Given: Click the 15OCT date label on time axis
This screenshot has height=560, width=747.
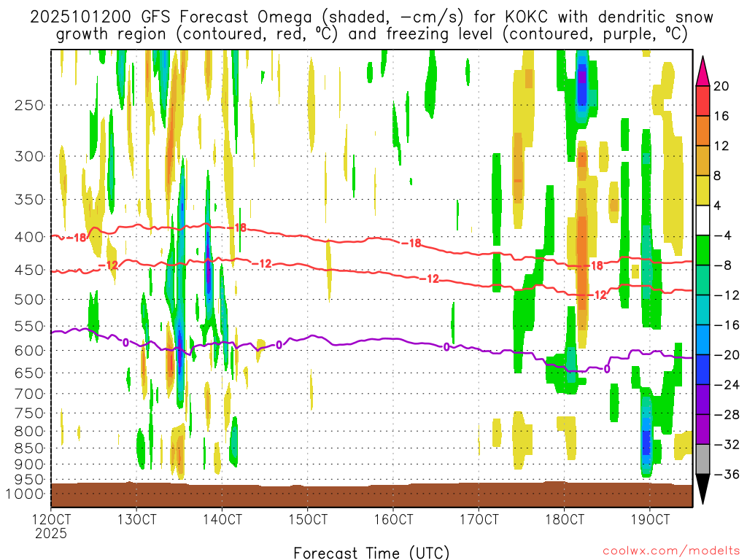Looking at the screenshot, I should pos(308,520).
